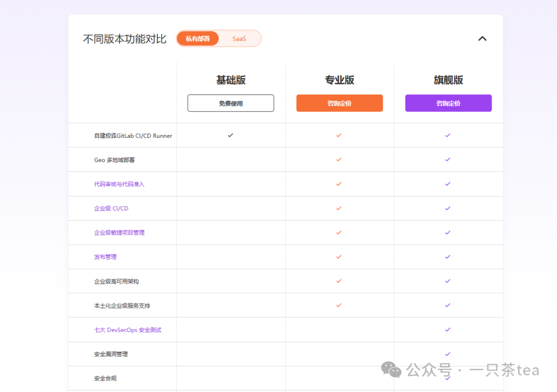Viewport: 557px width, 392px height.
Task: Click the orange 咨询定价 button under 专业版
Action: 339,103
